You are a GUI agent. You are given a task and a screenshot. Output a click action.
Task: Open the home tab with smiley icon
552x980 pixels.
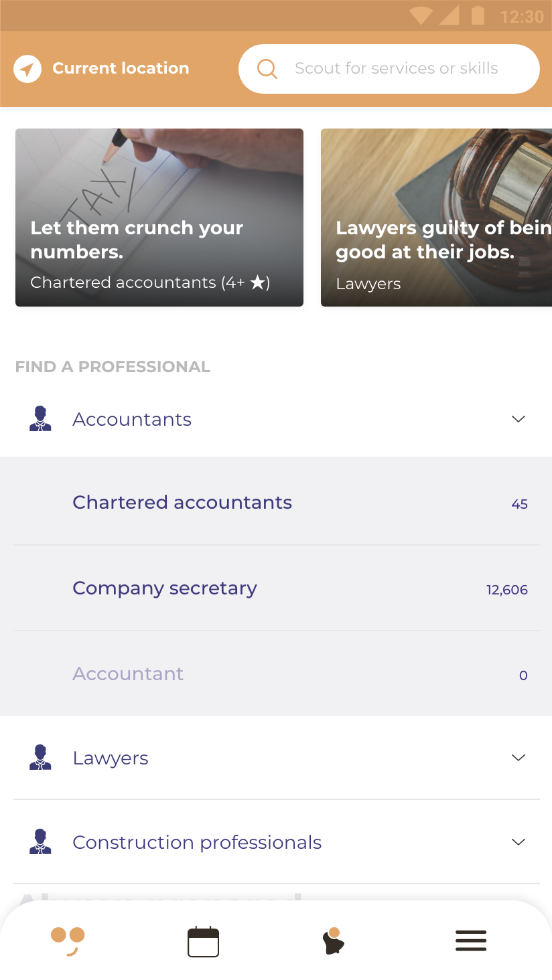point(68,941)
